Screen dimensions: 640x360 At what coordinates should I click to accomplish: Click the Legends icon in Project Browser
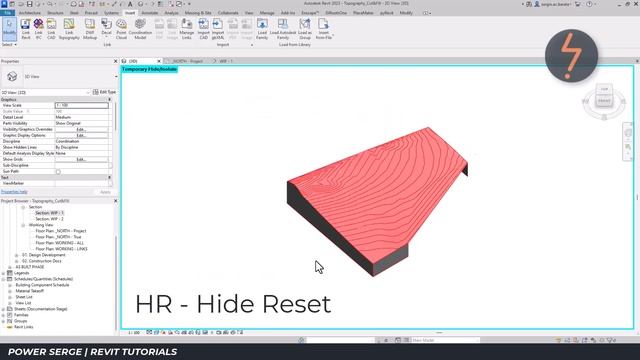pyautogui.click(x=10, y=273)
